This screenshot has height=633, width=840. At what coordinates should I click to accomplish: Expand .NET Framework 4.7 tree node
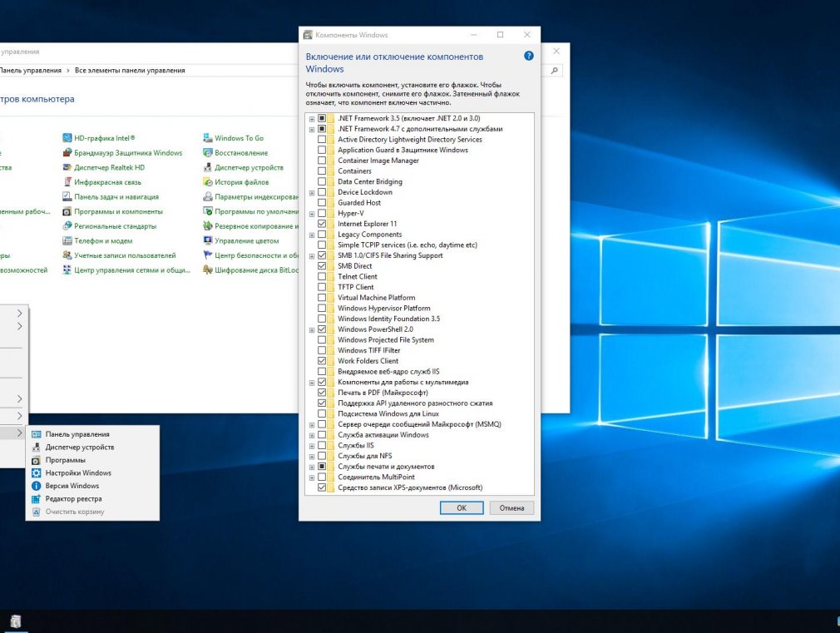312,129
